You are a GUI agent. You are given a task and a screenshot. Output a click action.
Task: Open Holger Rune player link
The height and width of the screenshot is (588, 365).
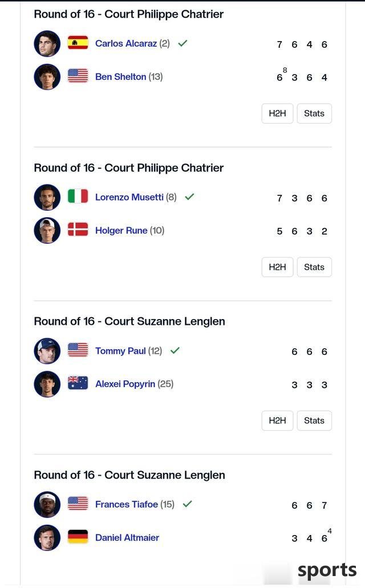click(121, 230)
